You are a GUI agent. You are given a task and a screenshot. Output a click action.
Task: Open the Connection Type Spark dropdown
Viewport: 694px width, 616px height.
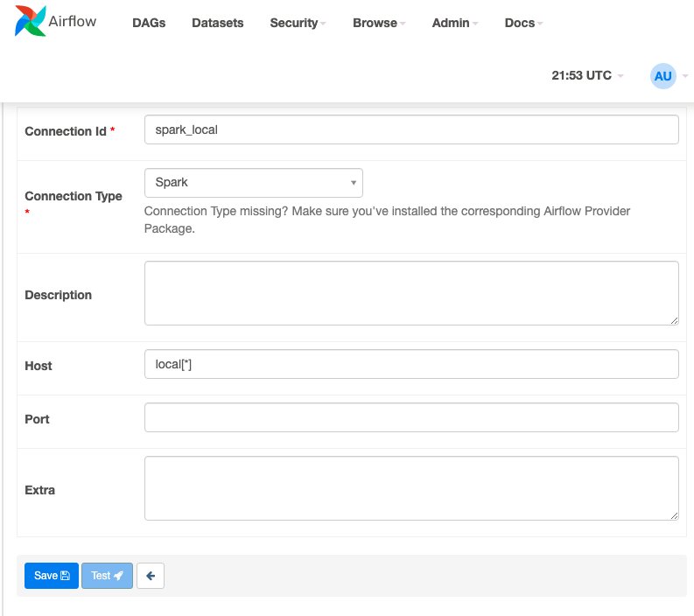254,183
